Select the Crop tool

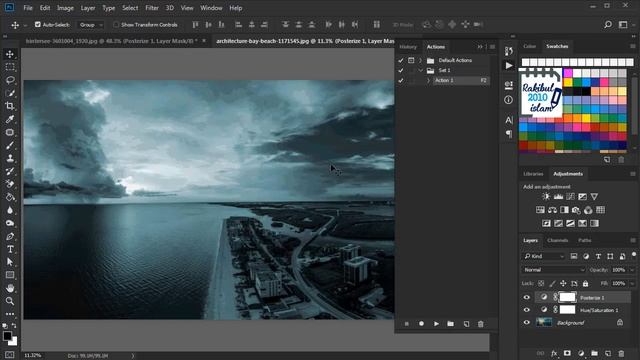[10, 106]
